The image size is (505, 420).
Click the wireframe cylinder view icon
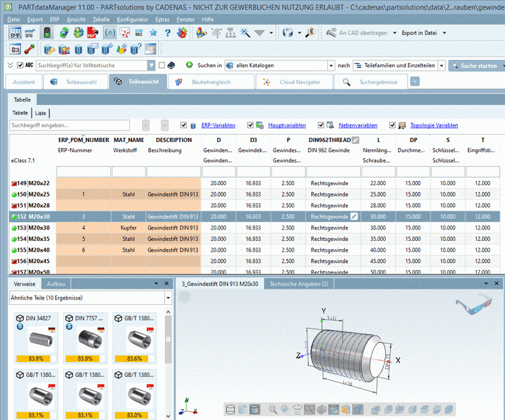230,409
